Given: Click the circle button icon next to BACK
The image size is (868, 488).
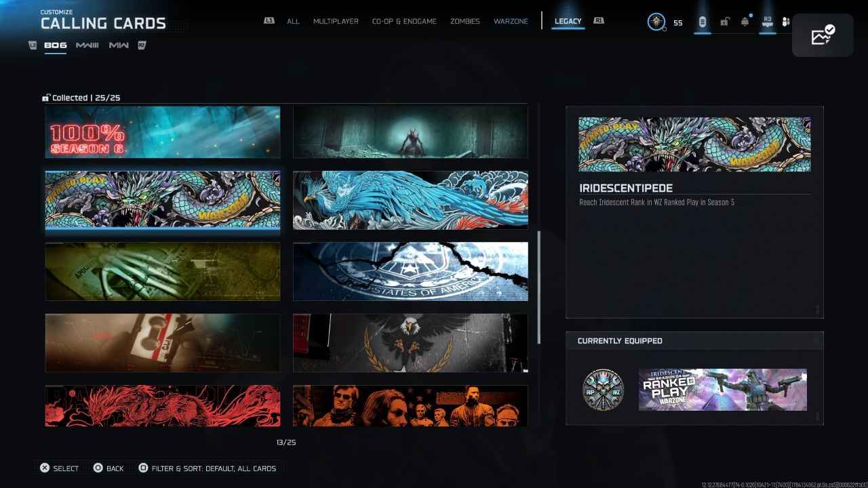Looking at the screenshot, I should [x=98, y=468].
